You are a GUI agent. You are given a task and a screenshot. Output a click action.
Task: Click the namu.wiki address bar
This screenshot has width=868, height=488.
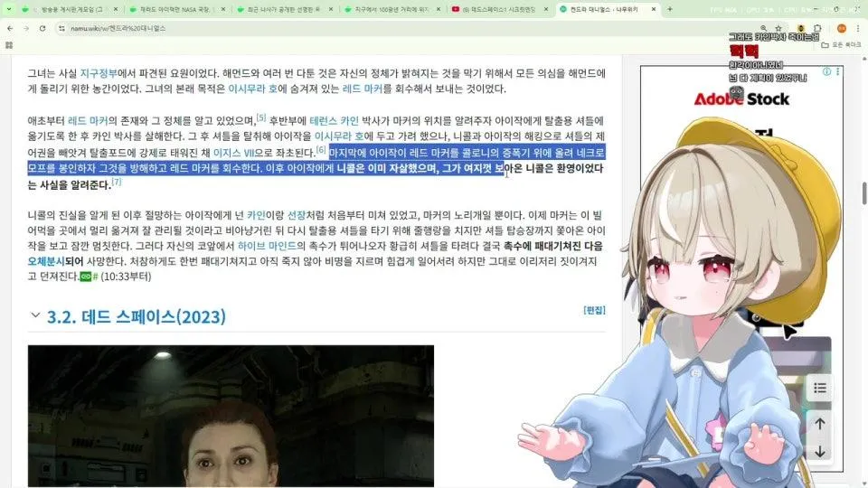point(410,28)
